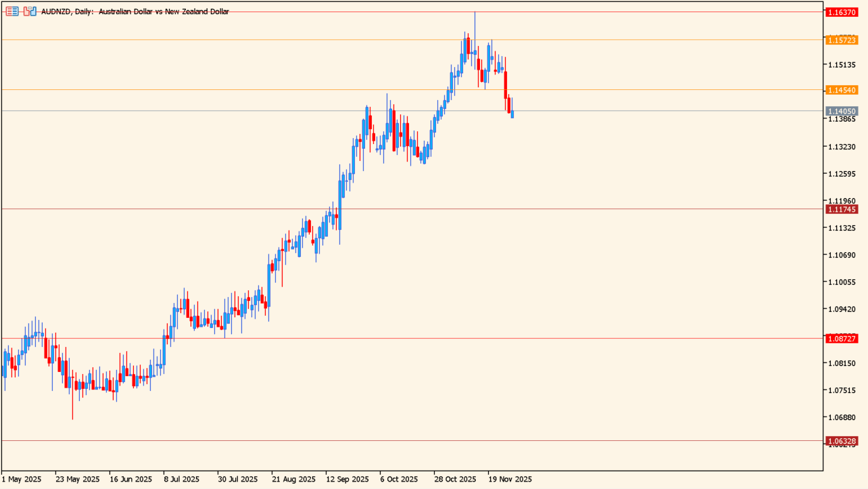The width and height of the screenshot is (868, 489).
Task: Click the AUDNZD Daily chart title
Action: click(x=135, y=11)
